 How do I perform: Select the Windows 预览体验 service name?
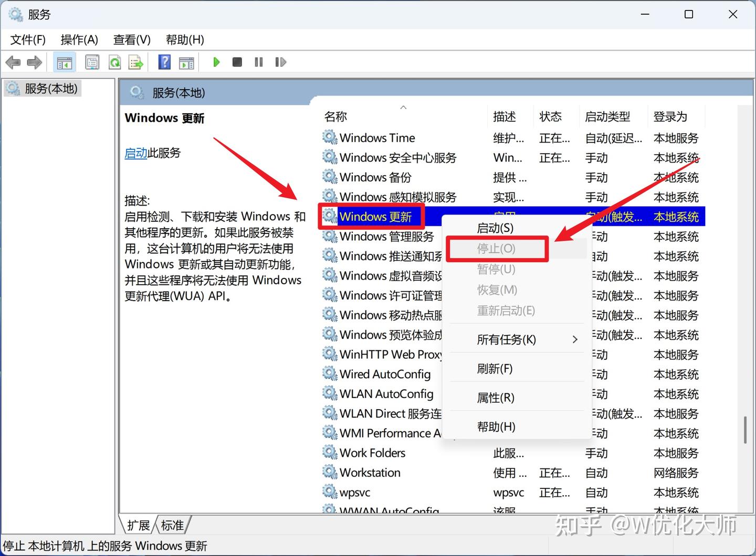(391, 335)
